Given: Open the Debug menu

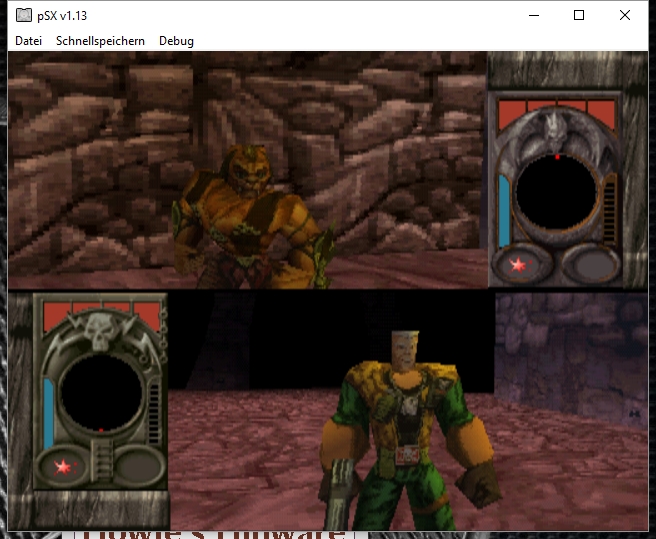Looking at the screenshot, I should click(176, 41).
